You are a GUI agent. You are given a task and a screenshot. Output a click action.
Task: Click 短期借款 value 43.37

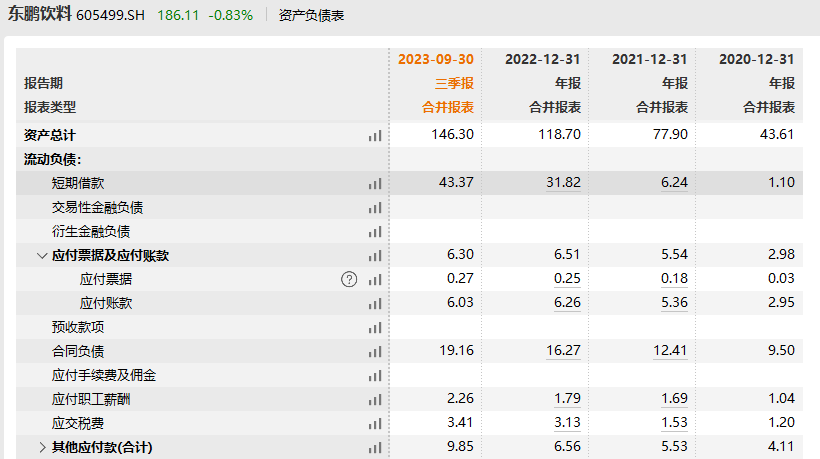tap(456, 182)
